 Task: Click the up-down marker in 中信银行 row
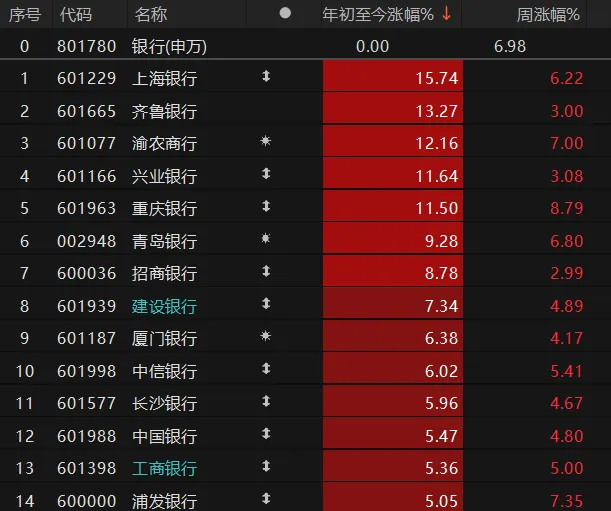pyautogui.click(x=266, y=368)
